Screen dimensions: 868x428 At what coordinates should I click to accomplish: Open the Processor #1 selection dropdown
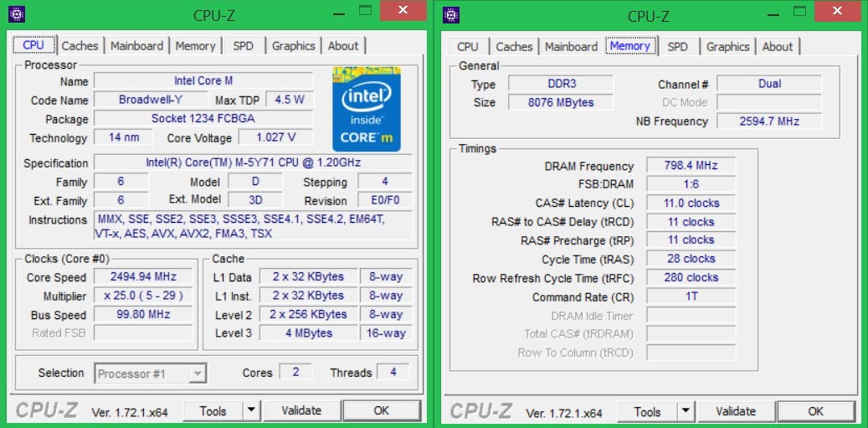click(152, 374)
